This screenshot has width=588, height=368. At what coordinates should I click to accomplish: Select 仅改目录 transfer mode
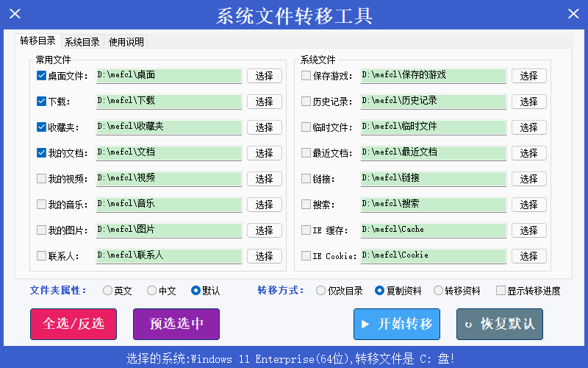[321, 291]
